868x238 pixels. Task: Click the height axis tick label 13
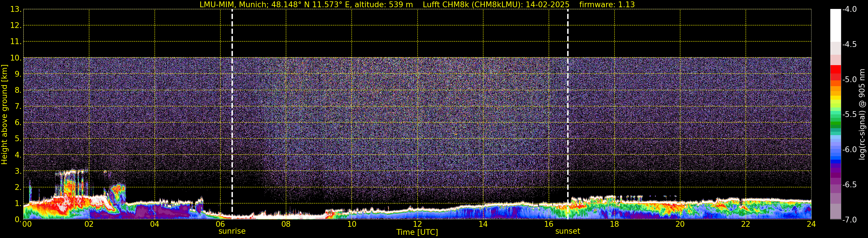(16, 10)
